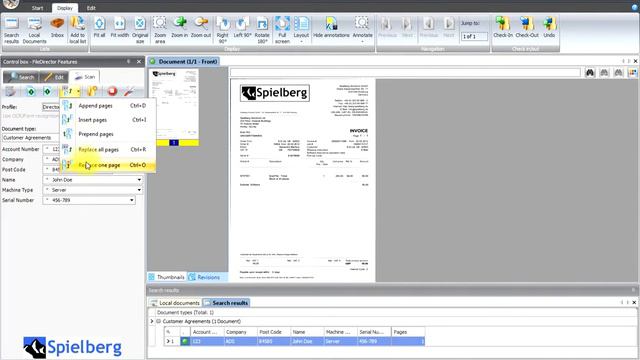Check-Out the document
The image size is (640, 360).
click(527, 28)
